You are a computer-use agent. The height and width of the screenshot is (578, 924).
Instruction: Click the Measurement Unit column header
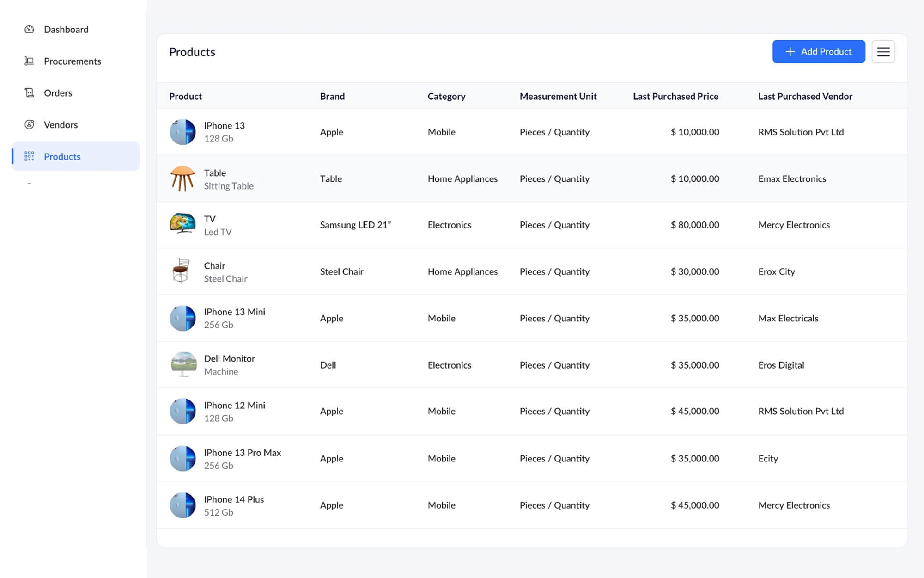558,96
